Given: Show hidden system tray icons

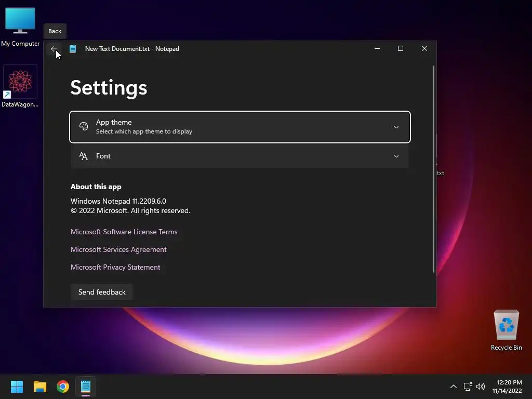Looking at the screenshot, I should pyautogui.click(x=453, y=387).
